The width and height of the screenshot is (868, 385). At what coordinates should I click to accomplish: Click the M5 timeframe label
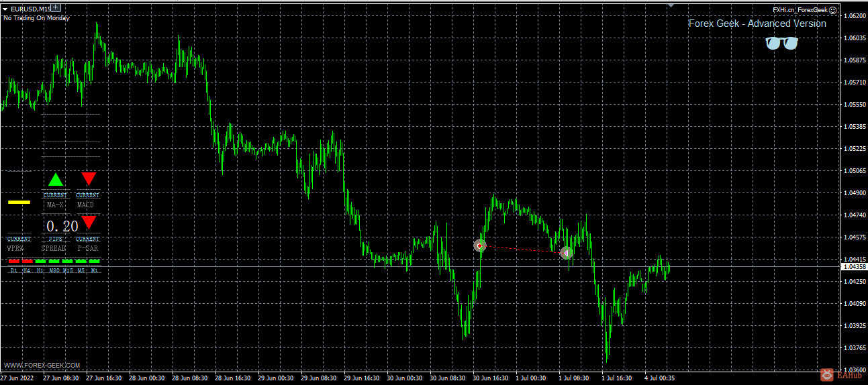[x=81, y=270]
